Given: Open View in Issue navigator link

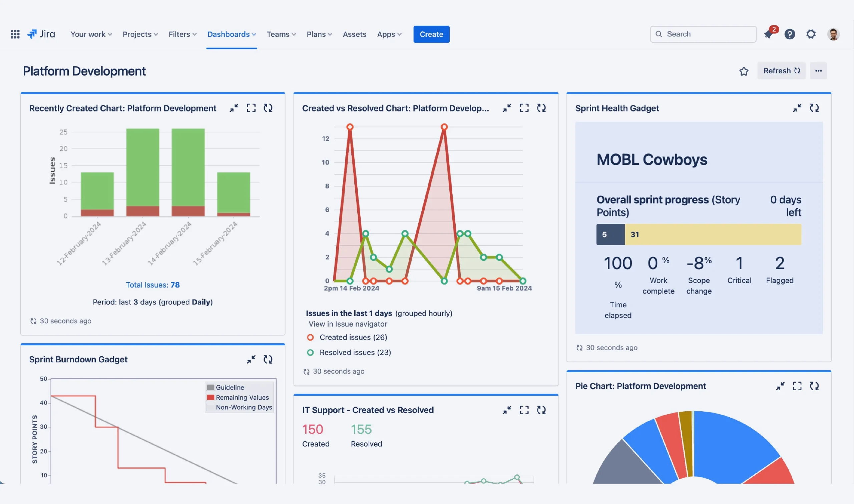Looking at the screenshot, I should (348, 324).
